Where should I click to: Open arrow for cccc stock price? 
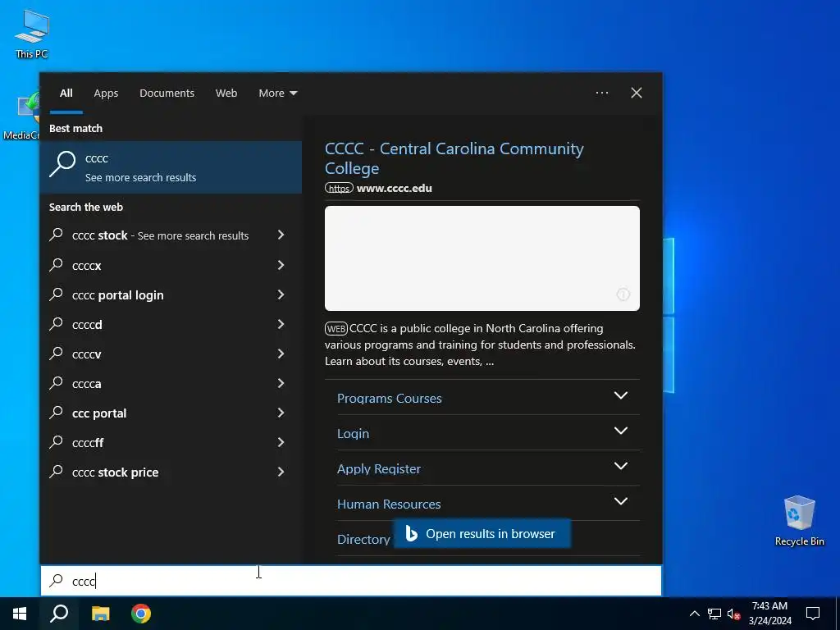pos(281,472)
